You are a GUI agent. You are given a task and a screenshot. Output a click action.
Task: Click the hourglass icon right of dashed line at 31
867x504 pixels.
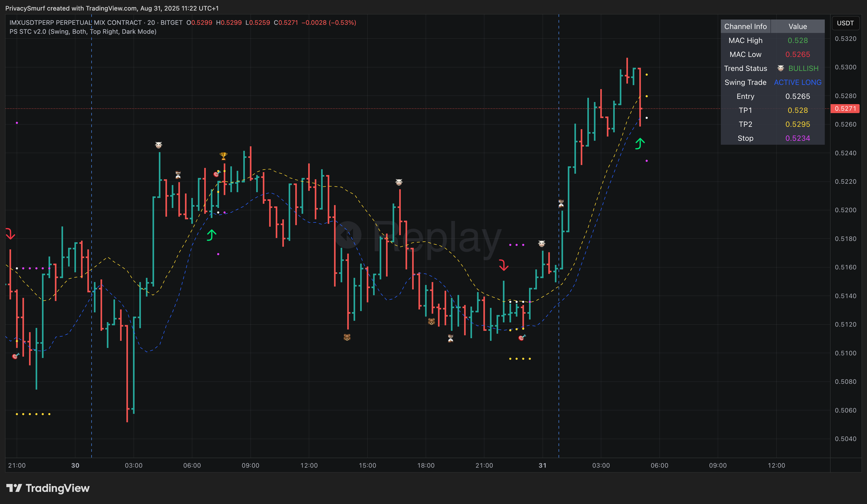[x=561, y=203]
